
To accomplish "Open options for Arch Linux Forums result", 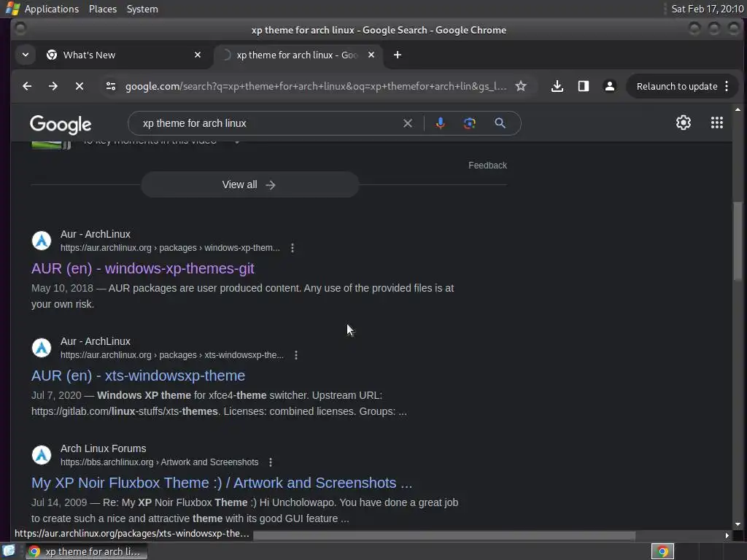I will (271, 462).
